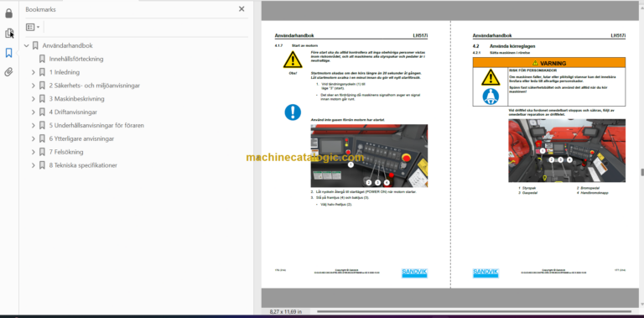Select the 3 Maskinbeskrivning bookmark
644x318 pixels.
coord(77,99)
